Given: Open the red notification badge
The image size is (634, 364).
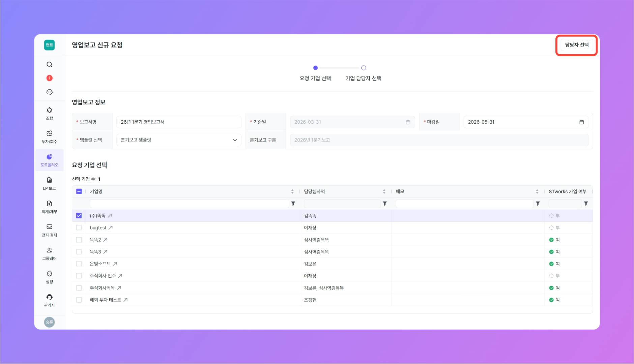Looking at the screenshot, I should (49, 78).
